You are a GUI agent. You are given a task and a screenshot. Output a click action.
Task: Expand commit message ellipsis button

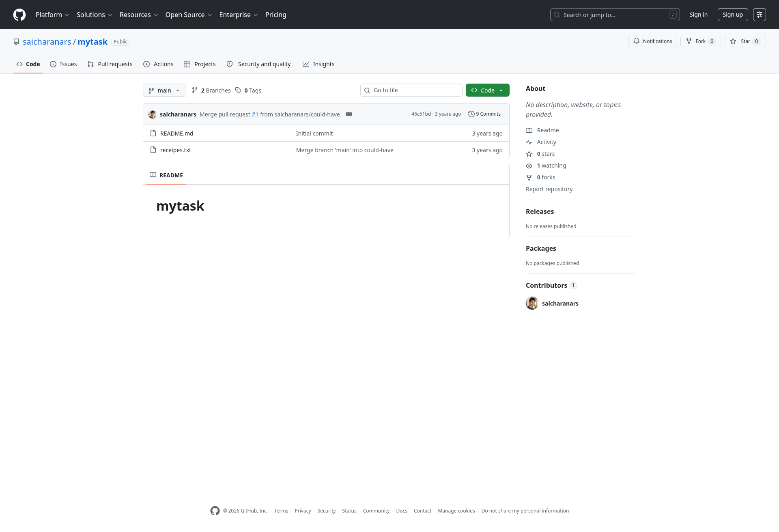click(x=349, y=114)
